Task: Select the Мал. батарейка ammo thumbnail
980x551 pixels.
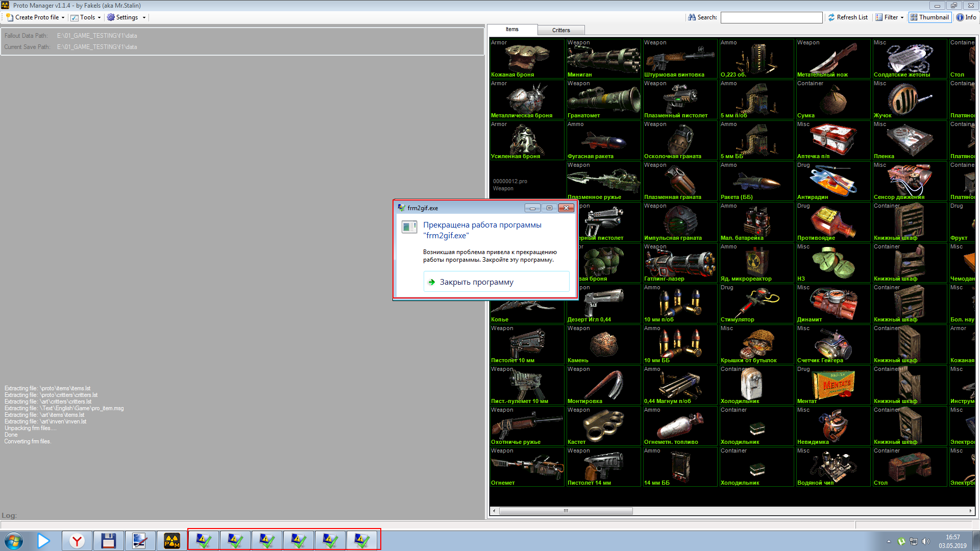Action: pos(756,221)
